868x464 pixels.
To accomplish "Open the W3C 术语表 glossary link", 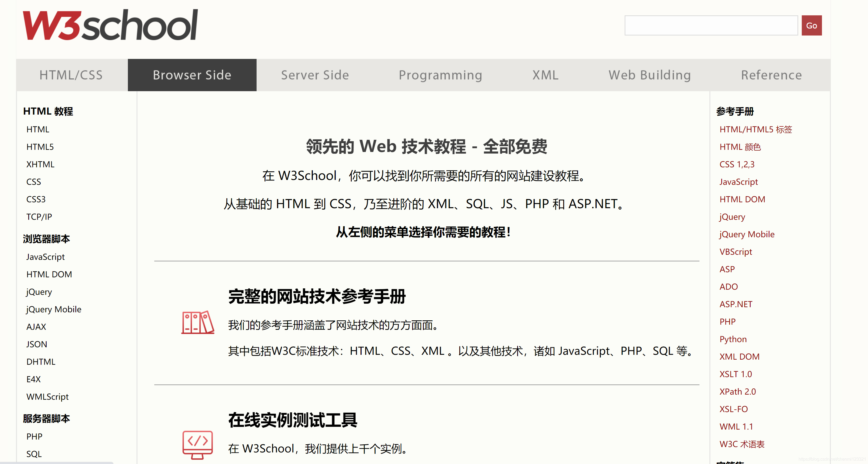I will pos(742,444).
